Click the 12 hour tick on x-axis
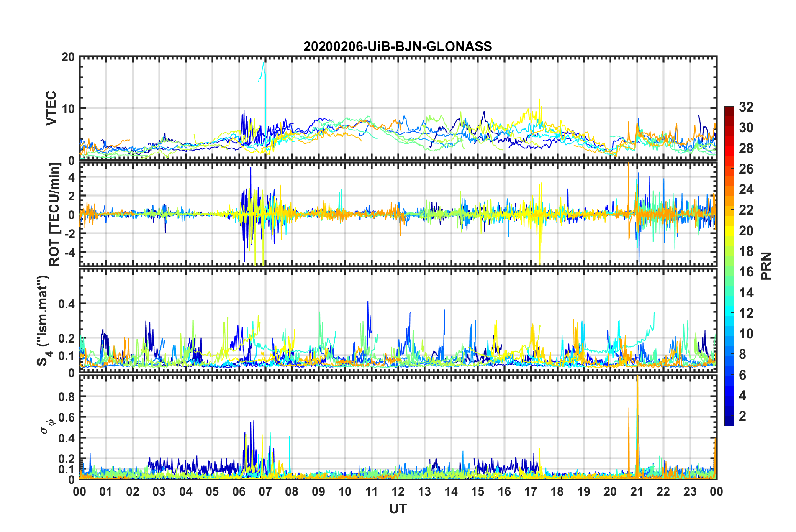 (x=398, y=491)
